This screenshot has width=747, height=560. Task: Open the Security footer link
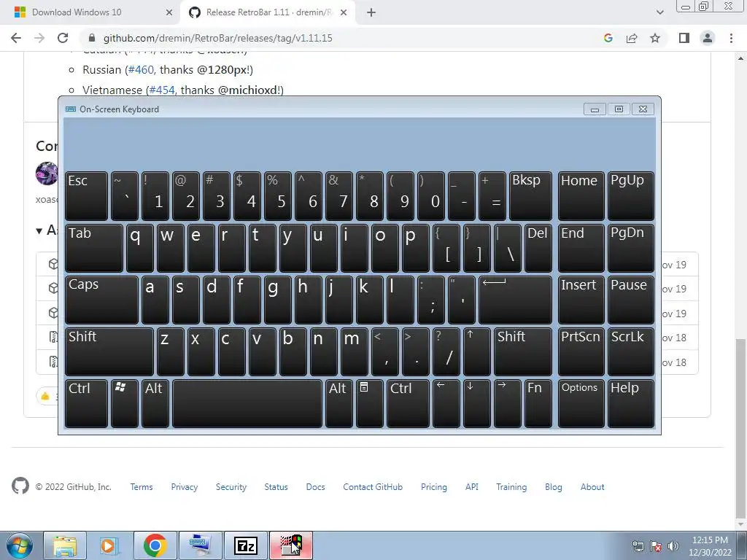(231, 486)
